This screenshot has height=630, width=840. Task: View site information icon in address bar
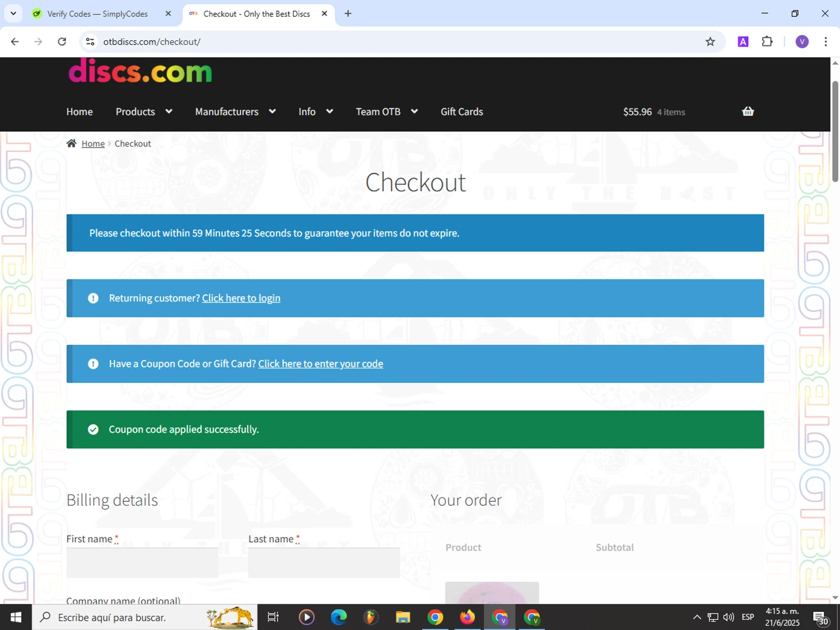pyautogui.click(x=90, y=41)
